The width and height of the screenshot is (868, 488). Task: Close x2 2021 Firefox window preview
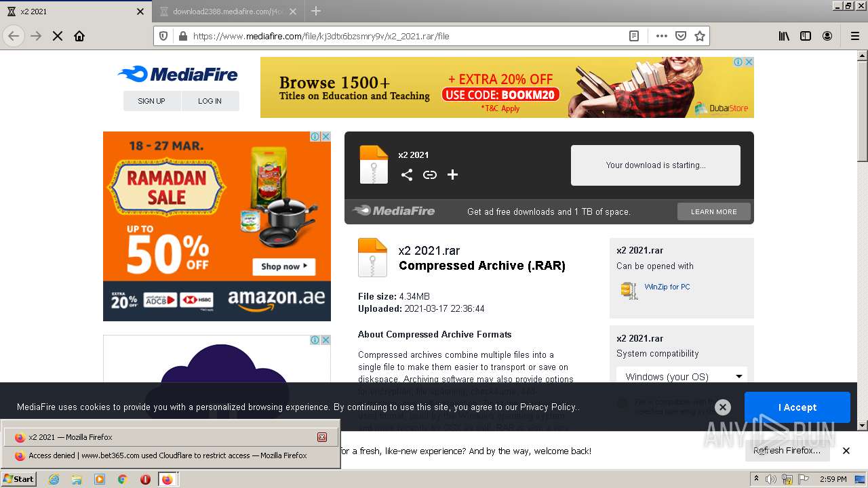322,437
